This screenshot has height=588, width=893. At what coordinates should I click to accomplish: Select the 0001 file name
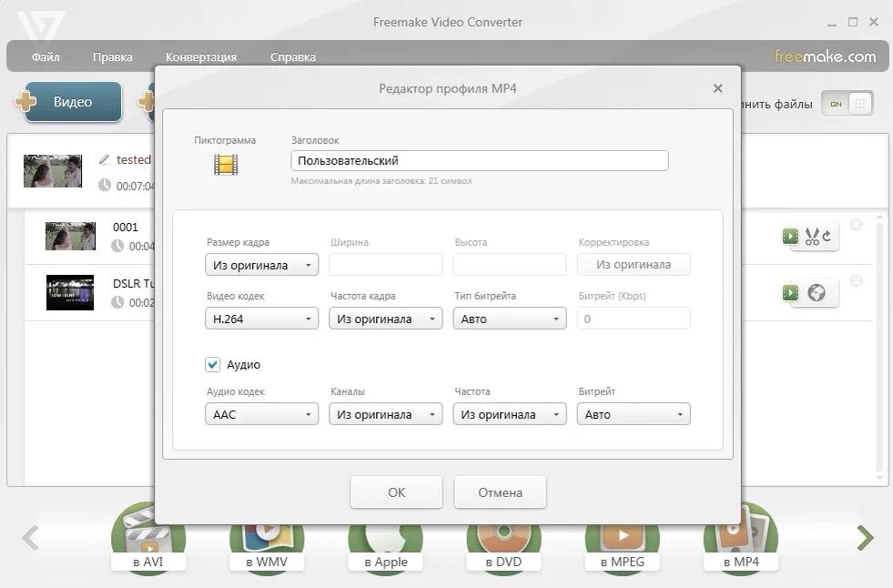126,228
